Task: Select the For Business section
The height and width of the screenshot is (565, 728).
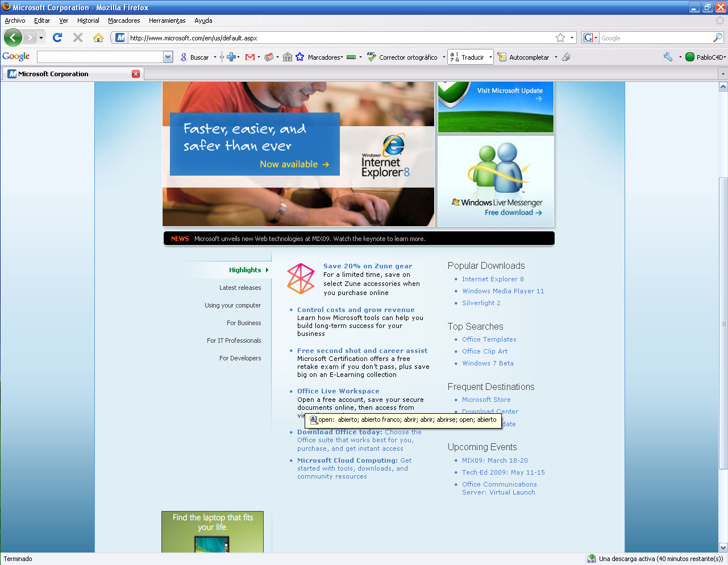Action: click(x=244, y=323)
